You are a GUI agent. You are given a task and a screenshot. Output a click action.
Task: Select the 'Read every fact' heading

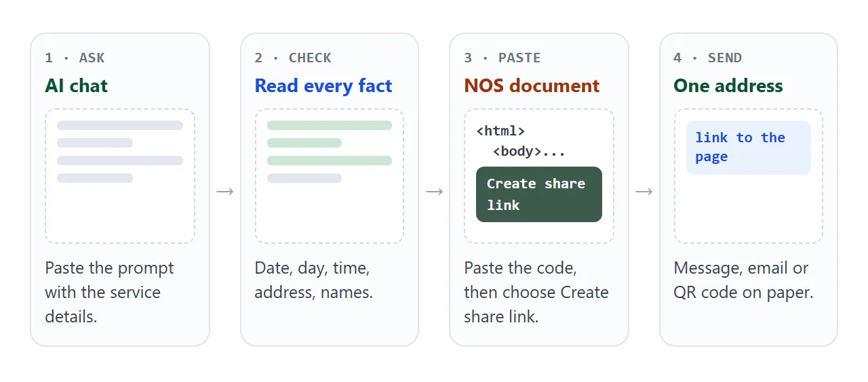point(323,86)
